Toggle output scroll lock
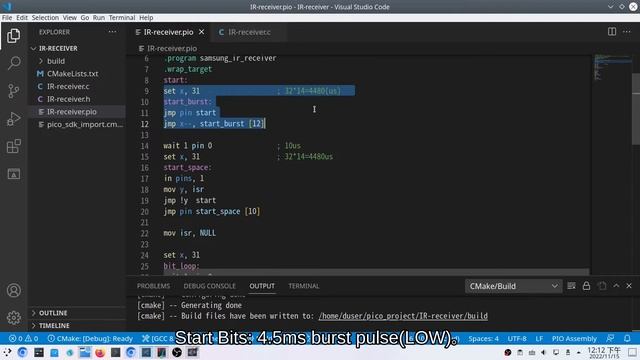Image resolution: width=640 pixels, height=360 pixels. click(586, 286)
